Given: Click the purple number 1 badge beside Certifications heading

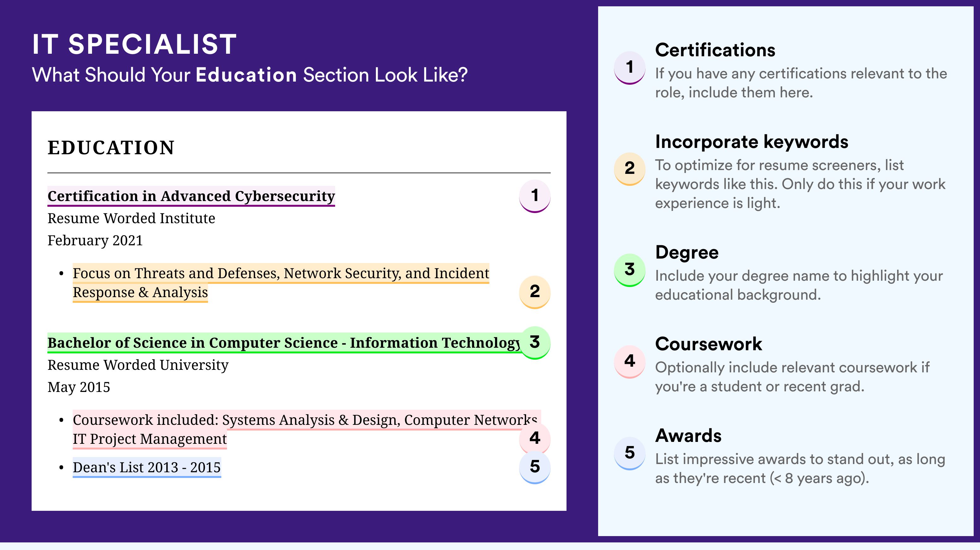Looking at the screenshot, I should point(630,67).
